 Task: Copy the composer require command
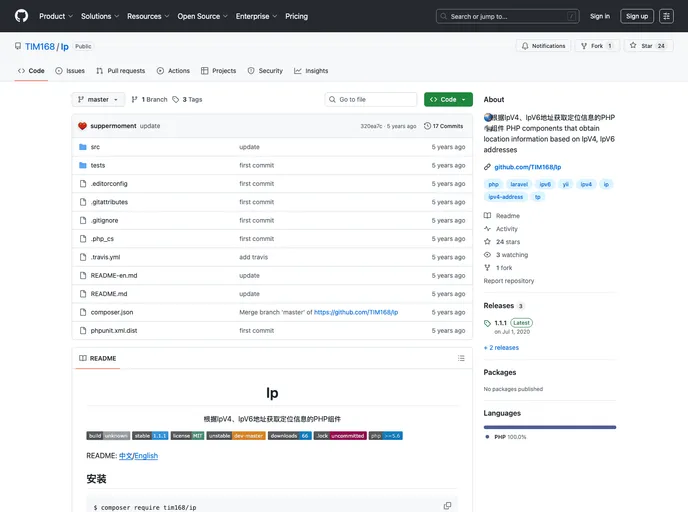(447, 505)
